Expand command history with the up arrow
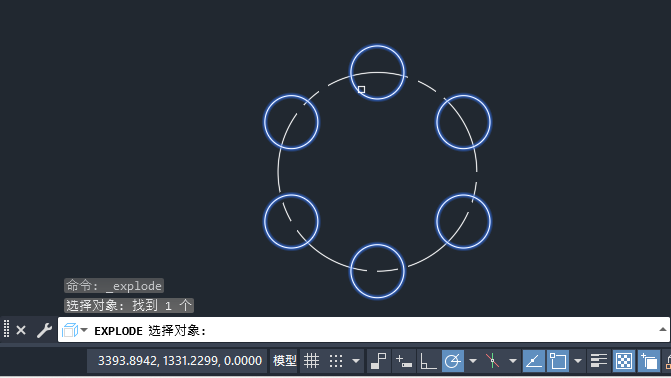671x378 pixels. coord(662,329)
